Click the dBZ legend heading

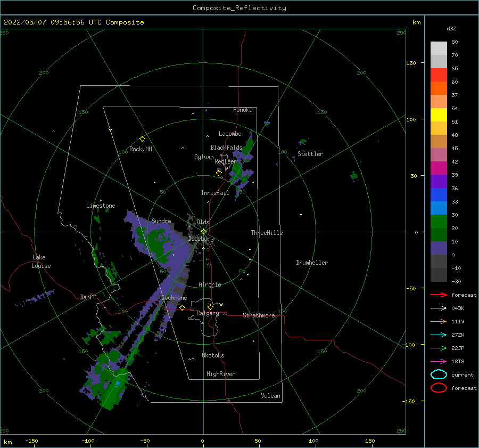point(451,28)
